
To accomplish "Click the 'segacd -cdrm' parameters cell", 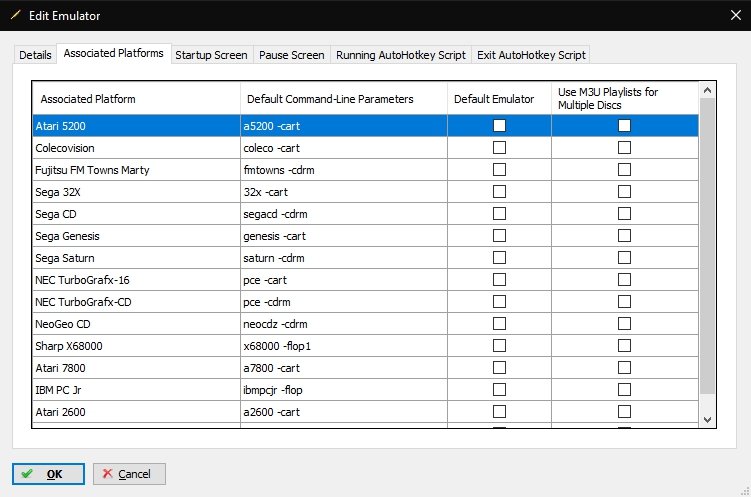I will pyautogui.click(x=344, y=214).
